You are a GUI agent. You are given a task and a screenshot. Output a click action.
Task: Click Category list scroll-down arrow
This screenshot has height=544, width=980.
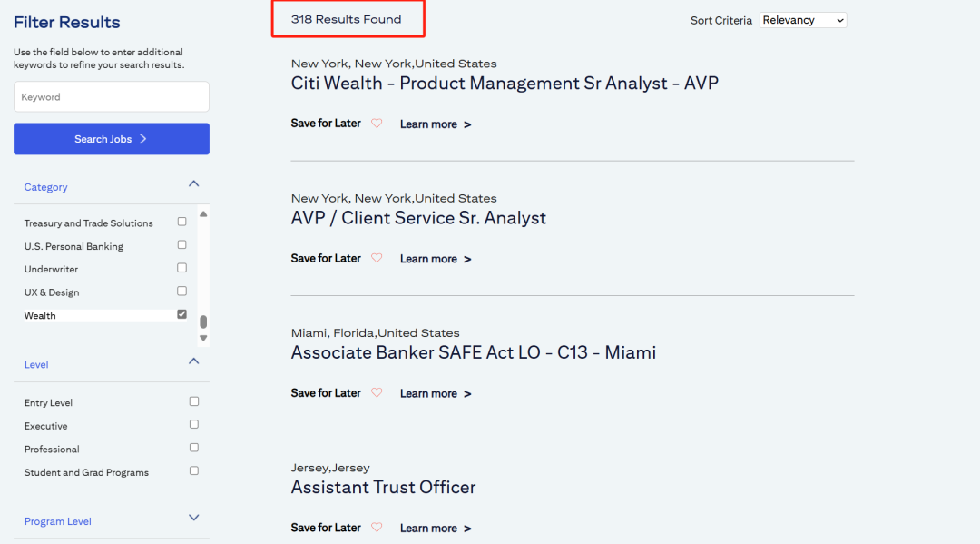tap(203, 338)
